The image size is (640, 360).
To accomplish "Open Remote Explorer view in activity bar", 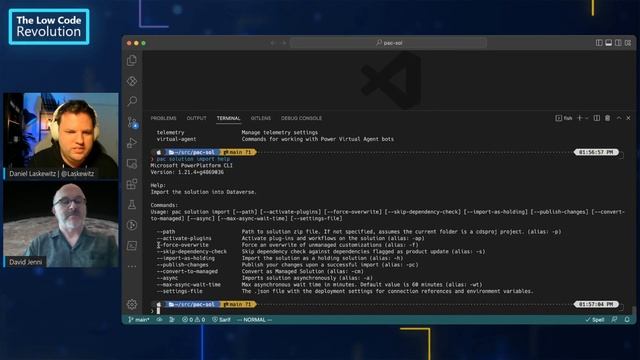I will (x=132, y=164).
